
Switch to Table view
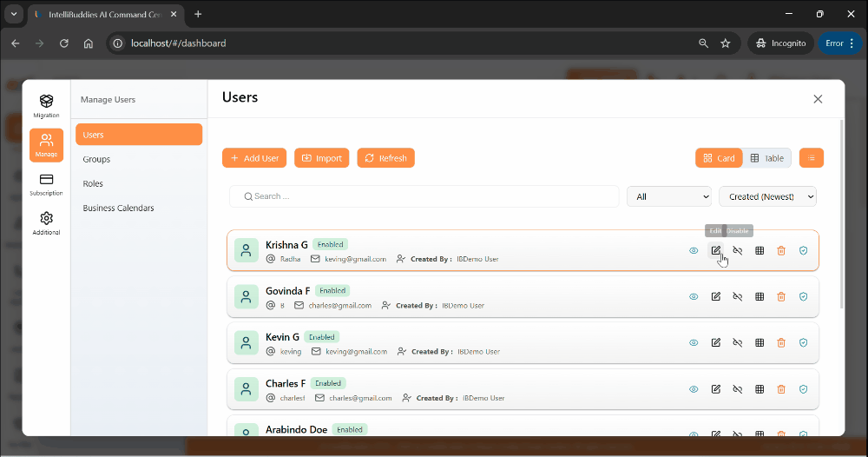coord(766,158)
